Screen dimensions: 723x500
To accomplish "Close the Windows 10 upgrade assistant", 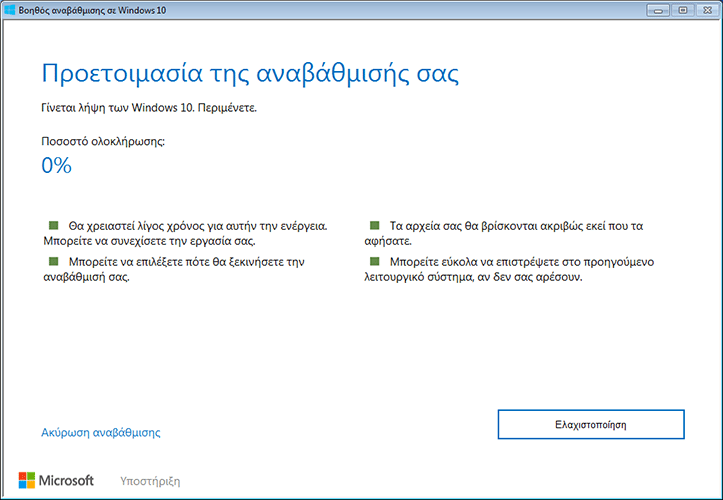I will (x=708, y=10).
